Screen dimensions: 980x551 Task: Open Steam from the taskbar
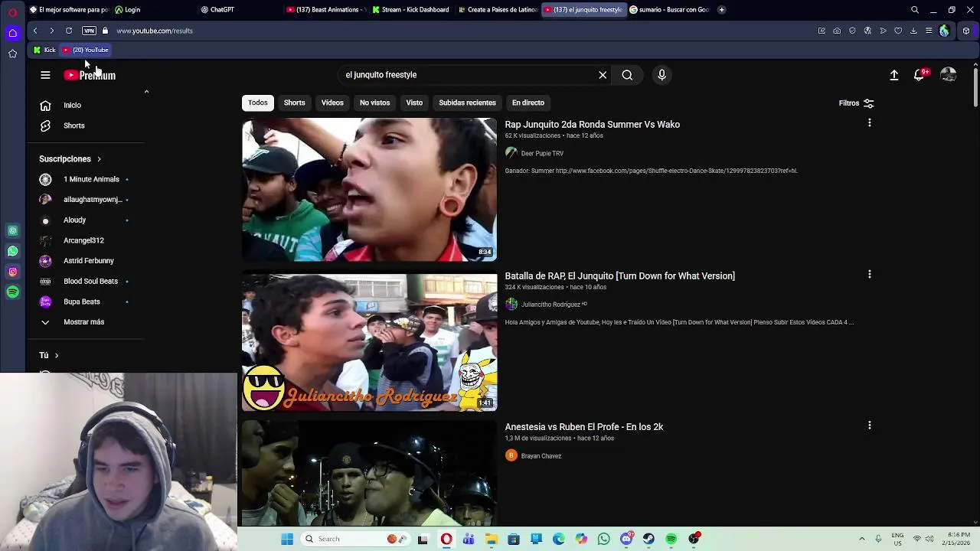(x=648, y=539)
